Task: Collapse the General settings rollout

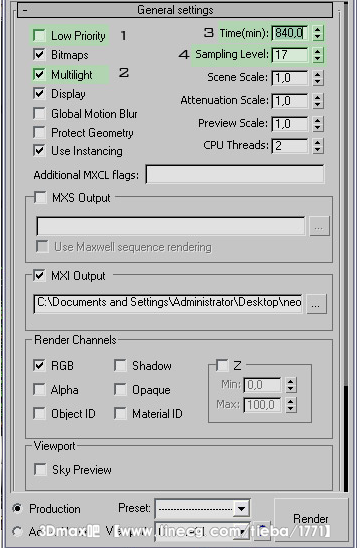Action: pos(175,10)
